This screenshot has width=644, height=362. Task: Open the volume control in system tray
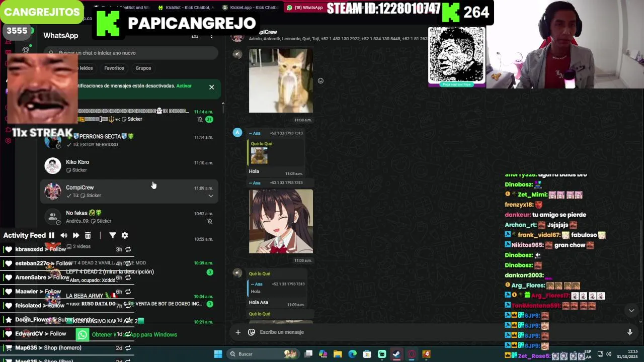pyautogui.click(x=608, y=354)
